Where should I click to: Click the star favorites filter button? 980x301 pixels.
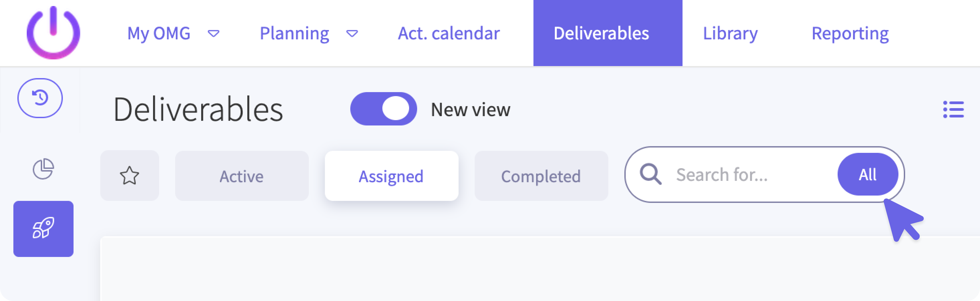click(129, 176)
